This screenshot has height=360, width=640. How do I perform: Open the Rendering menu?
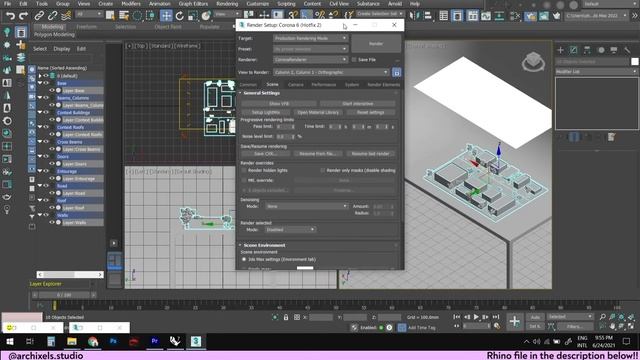point(227,4)
